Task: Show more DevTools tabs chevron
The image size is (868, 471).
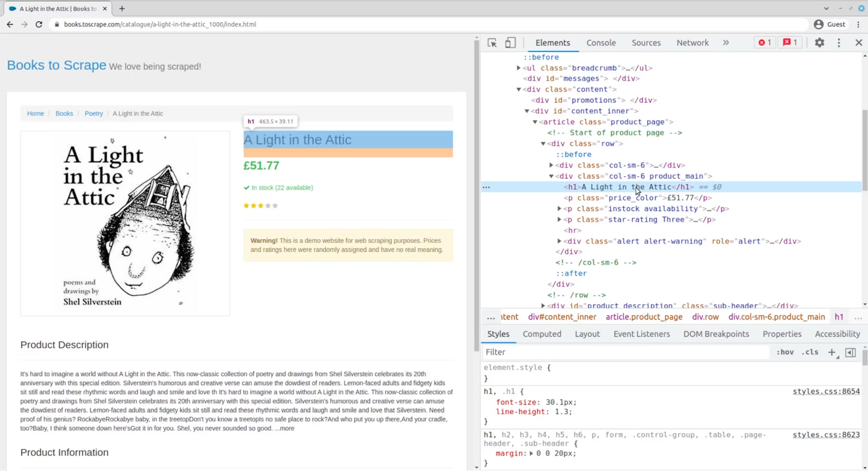Action: click(x=726, y=43)
